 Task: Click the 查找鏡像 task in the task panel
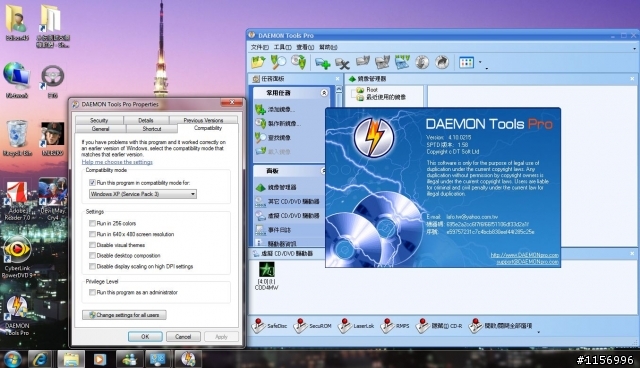[273, 137]
